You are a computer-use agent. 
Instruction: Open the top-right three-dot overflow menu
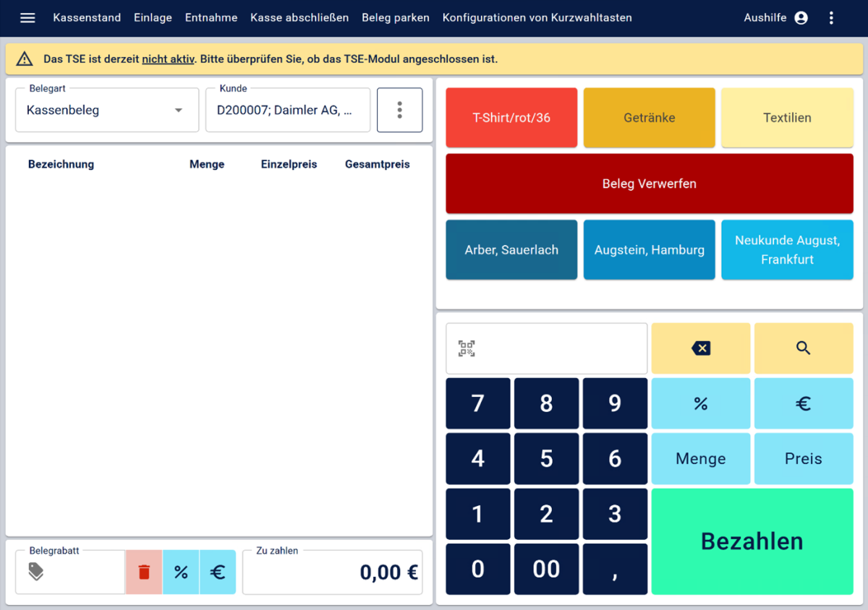click(831, 18)
